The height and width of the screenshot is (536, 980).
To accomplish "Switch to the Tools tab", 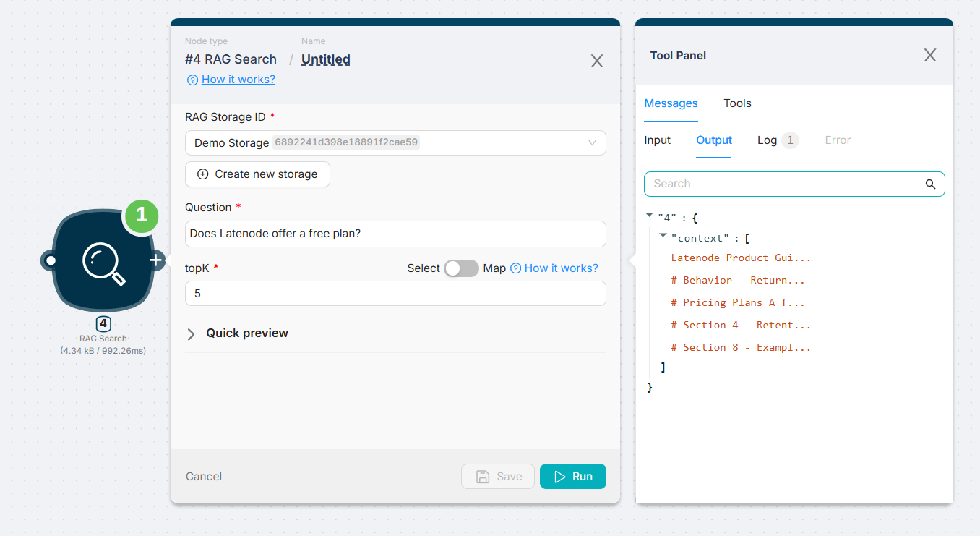I will point(737,103).
